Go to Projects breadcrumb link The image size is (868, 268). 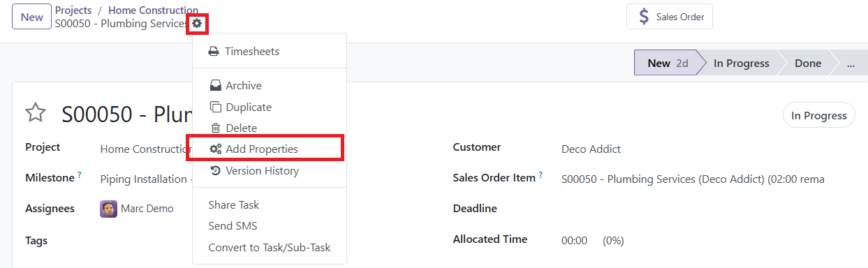pos(73,10)
